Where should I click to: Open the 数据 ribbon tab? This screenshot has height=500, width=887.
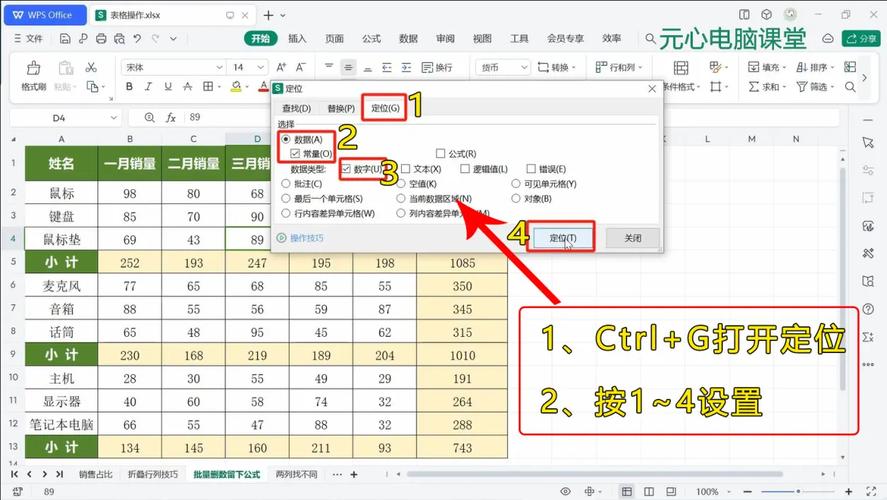point(408,38)
